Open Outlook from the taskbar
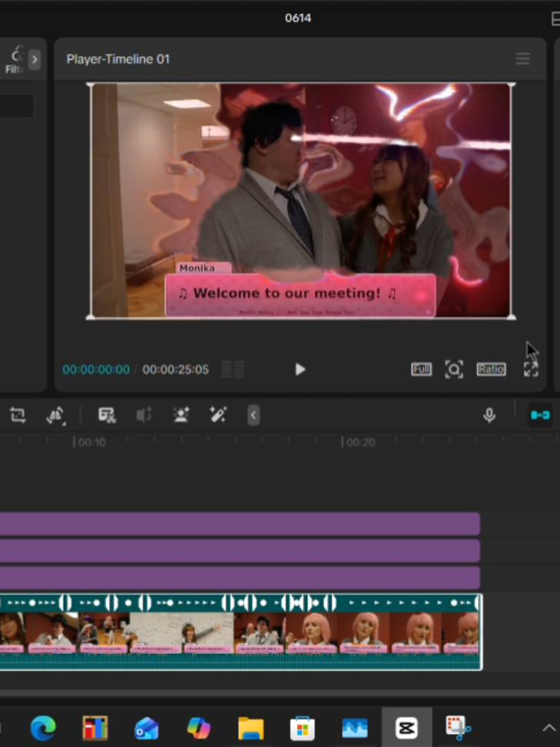Viewport: 560px width, 747px height. (147, 728)
